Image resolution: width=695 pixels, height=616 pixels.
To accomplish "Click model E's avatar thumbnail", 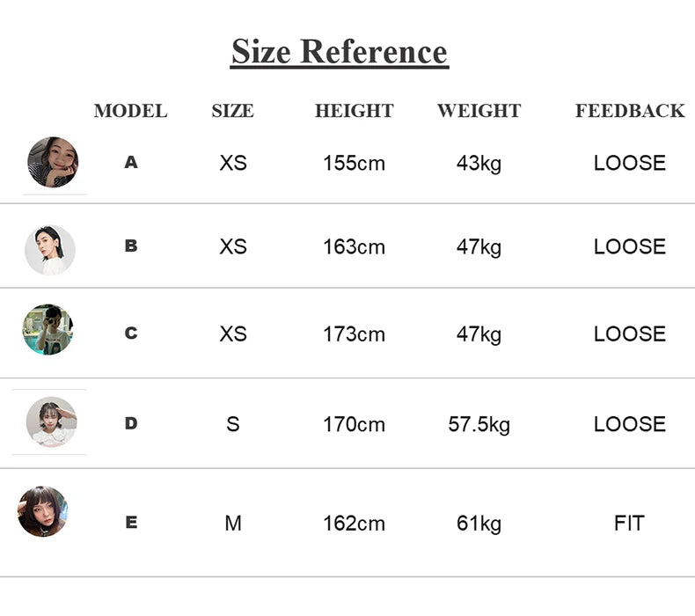I will pos(42,511).
